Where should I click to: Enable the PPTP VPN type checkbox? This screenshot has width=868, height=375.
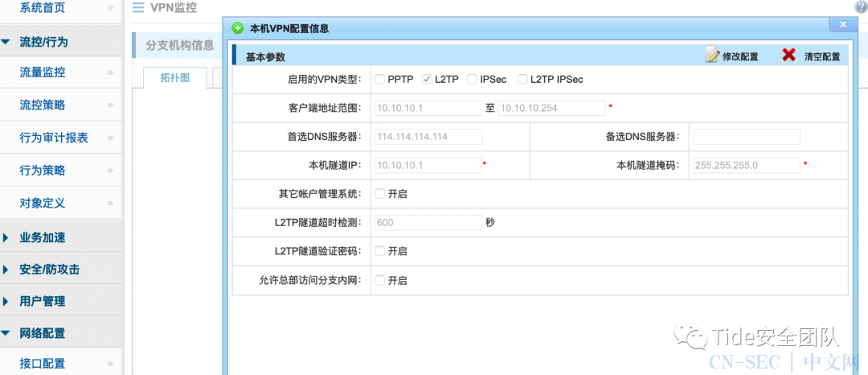(379, 79)
